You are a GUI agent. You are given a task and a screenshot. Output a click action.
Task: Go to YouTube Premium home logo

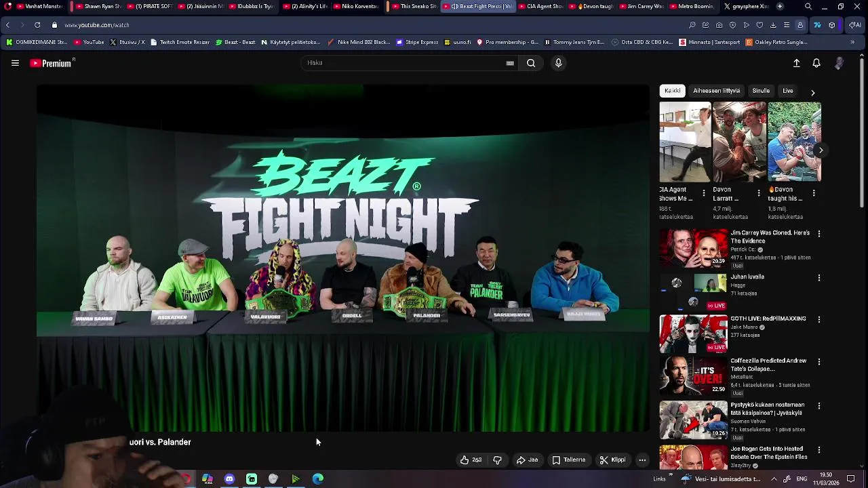51,63
